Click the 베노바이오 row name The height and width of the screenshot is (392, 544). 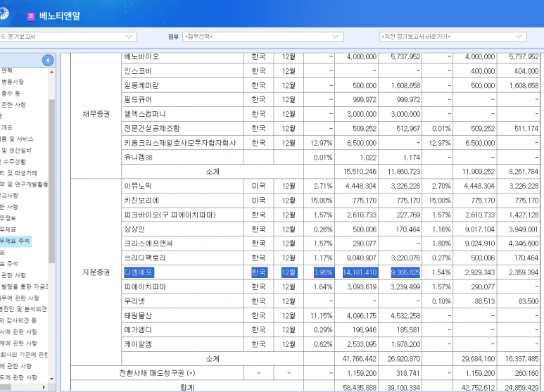coord(141,57)
